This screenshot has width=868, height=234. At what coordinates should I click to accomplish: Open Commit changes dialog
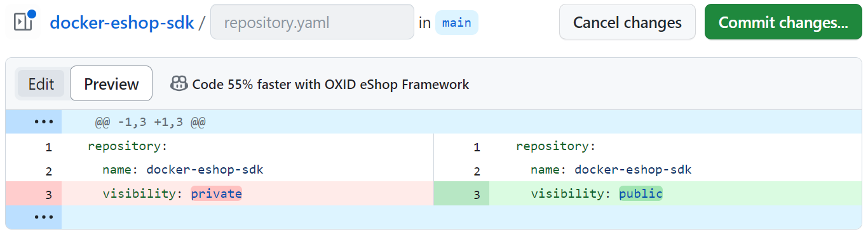[783, 22]
